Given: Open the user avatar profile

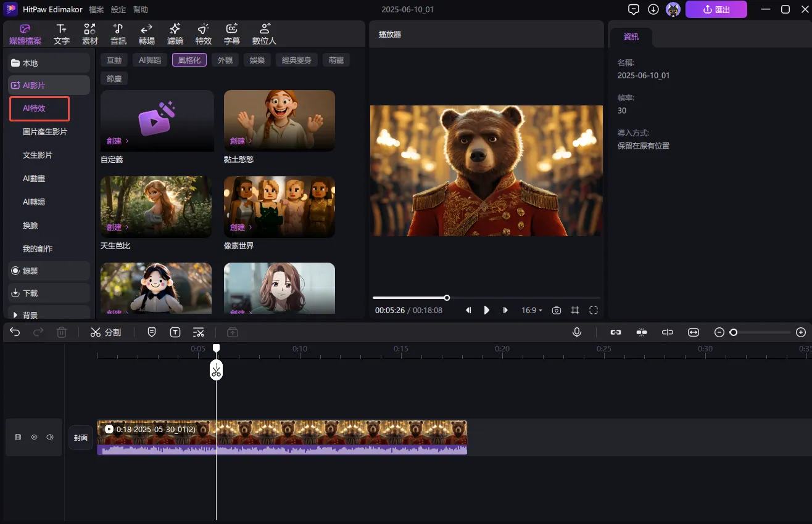Looking at the screenshot, I should [x=673, y=9].
